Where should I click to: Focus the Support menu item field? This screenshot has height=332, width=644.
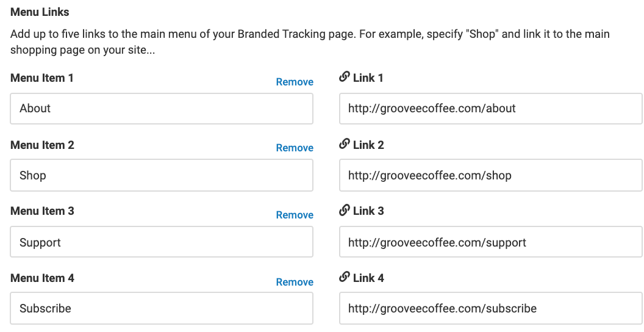click(162, 242)
